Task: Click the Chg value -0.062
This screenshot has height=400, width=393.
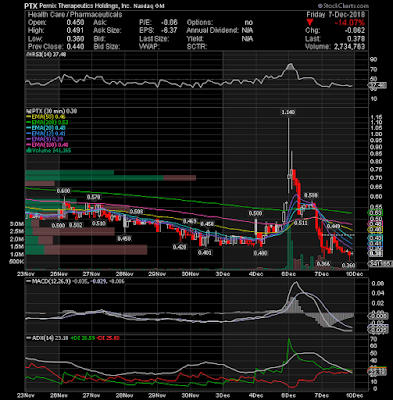Action: pyautogui.click(x=356, y=31)
